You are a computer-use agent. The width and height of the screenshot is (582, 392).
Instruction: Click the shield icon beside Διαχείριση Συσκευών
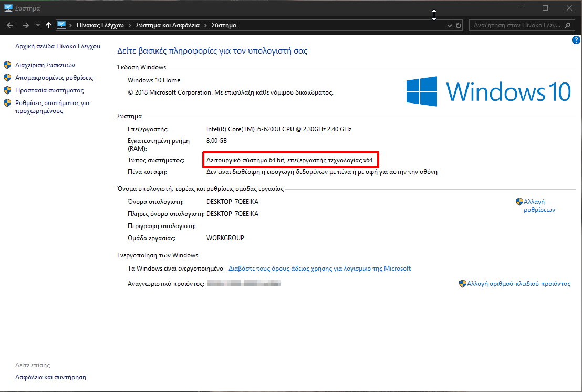pos(7,65)
